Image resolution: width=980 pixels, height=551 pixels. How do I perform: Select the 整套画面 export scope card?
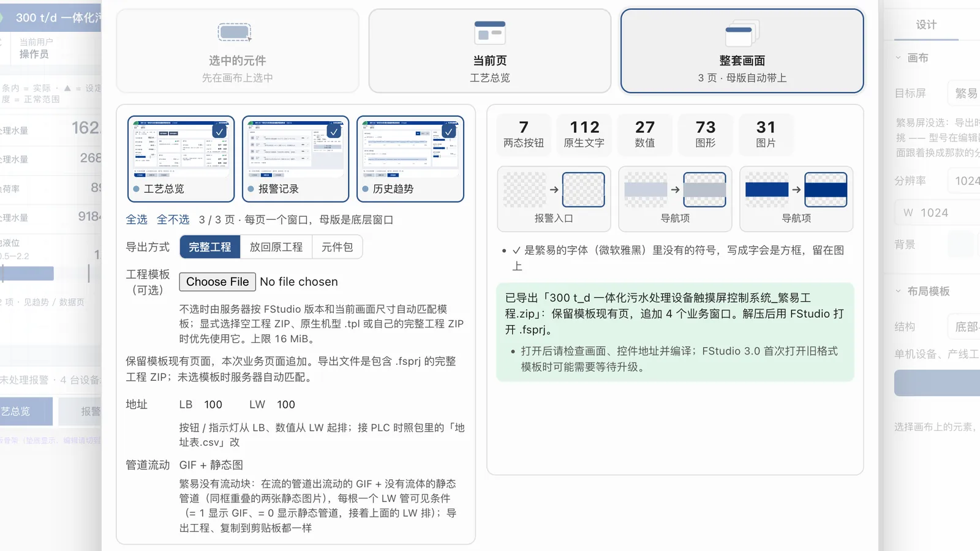742,51
